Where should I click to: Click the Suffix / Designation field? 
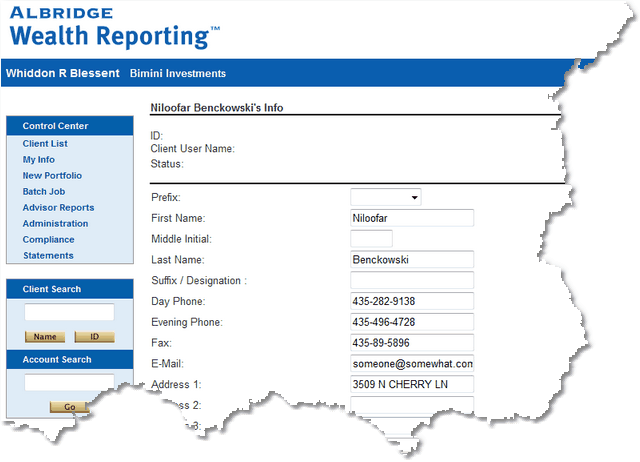coord(411,281)
